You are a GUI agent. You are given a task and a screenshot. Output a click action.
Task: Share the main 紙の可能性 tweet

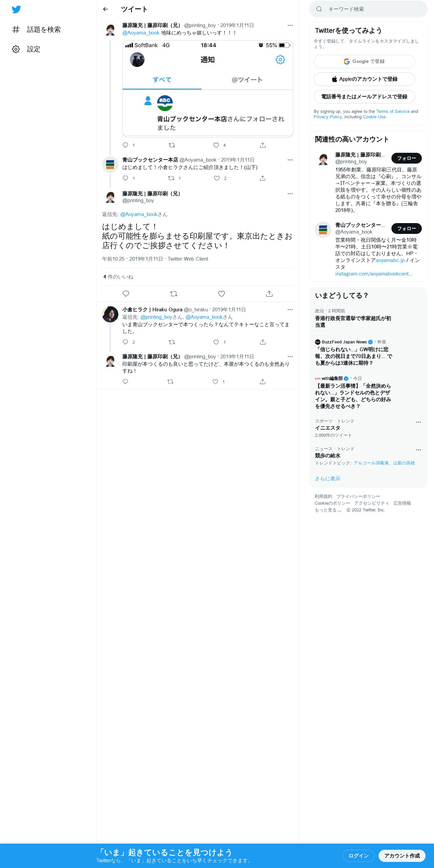pos(269,294)
